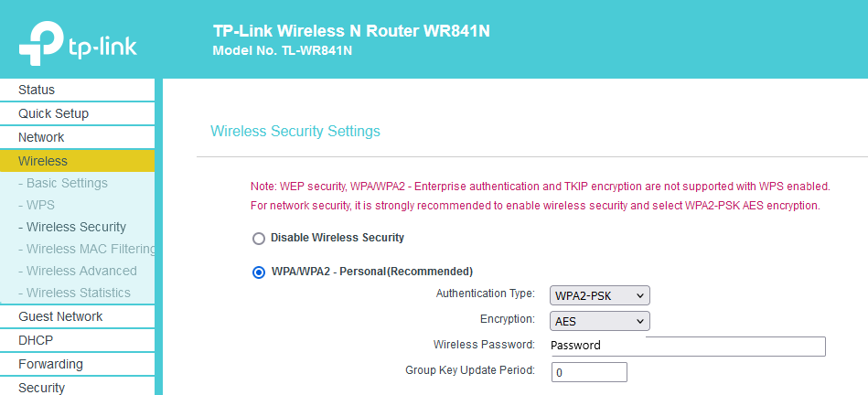Open the Forwarding menu item
The image size is (868, 395).
tap(77, 364)
